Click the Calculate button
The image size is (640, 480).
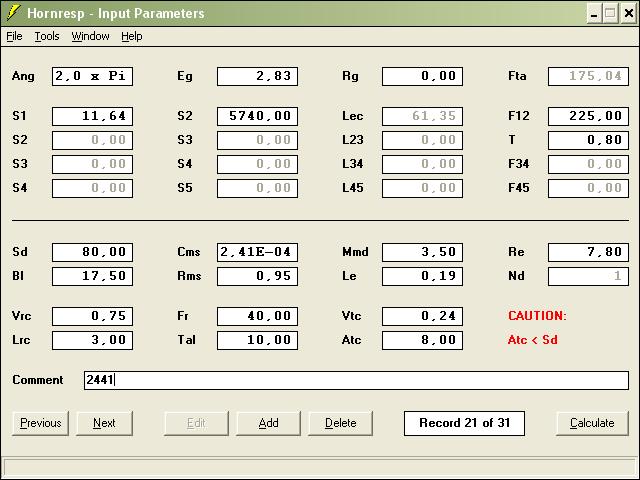(x=592, y=423)
